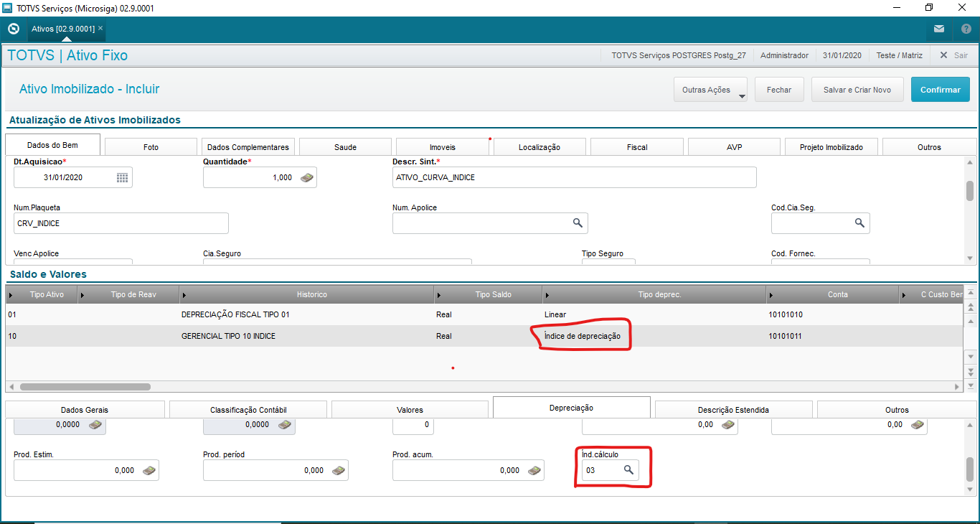Open the lookup search for Índ.cálculo
The height and width of the screenshot is (524, 980).
point(628,470)
